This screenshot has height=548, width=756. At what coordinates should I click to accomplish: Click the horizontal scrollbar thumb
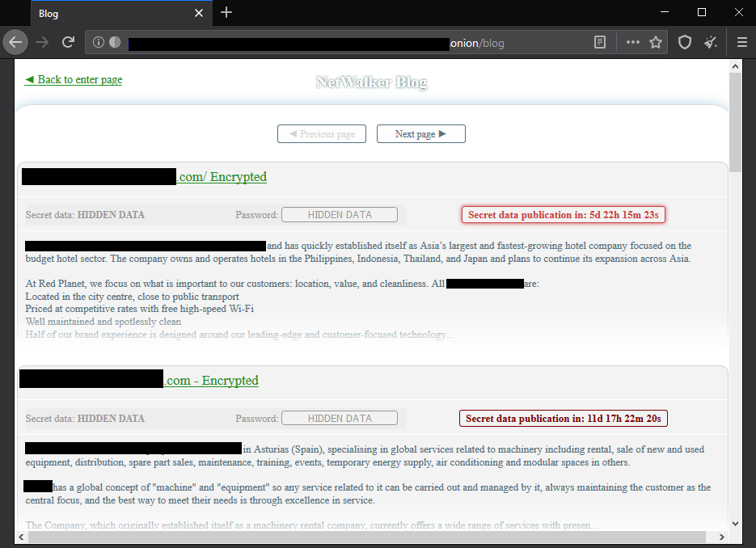[x=368, y=537]
